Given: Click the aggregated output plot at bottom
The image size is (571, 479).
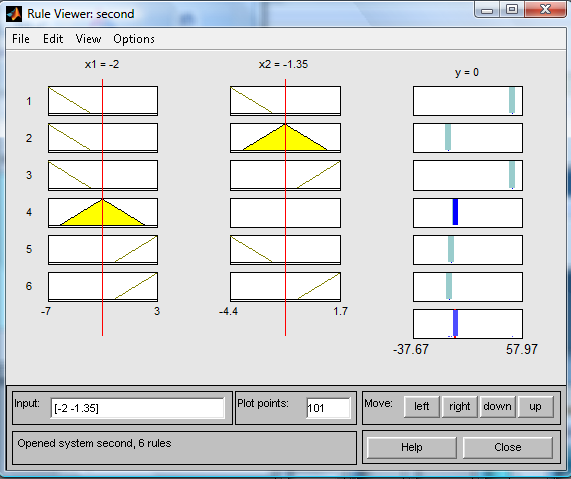Looking at the screenshot, I should 468,324.
